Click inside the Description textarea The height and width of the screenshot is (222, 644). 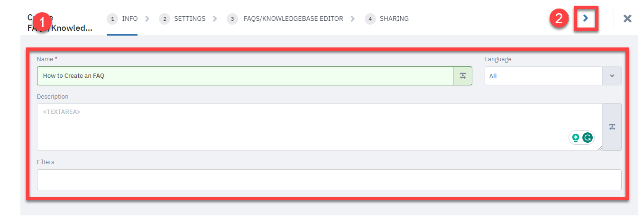(320, 127)
